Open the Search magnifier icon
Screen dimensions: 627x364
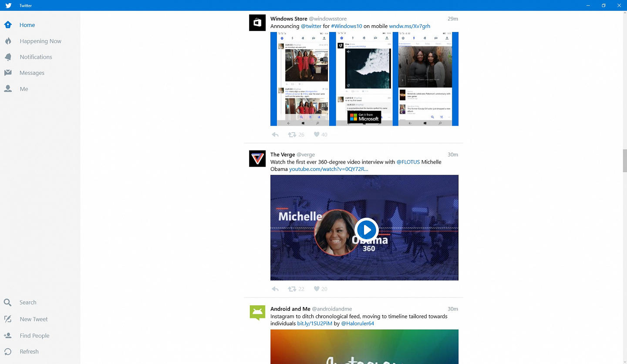(x=8, y=302)
